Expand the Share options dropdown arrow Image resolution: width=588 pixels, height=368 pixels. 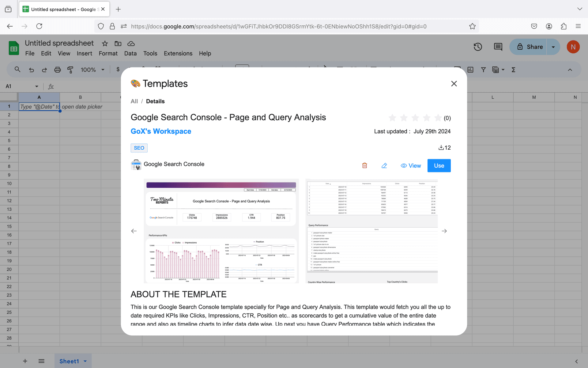tap(553, 47)
